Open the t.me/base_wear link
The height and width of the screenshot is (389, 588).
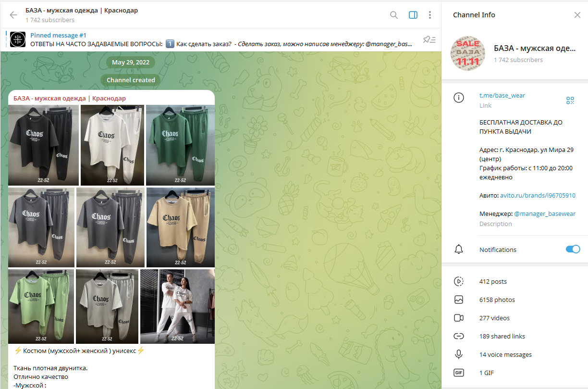(x=502, y=95)
